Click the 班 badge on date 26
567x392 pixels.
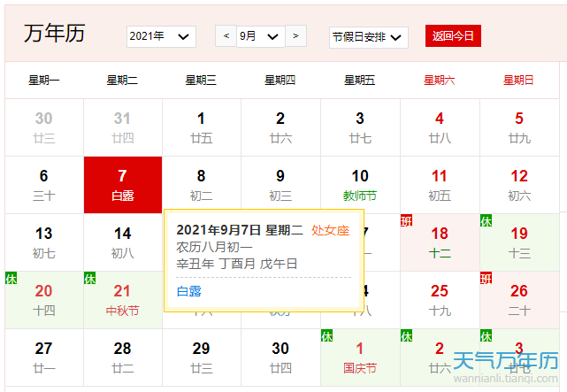pos(486,278)
